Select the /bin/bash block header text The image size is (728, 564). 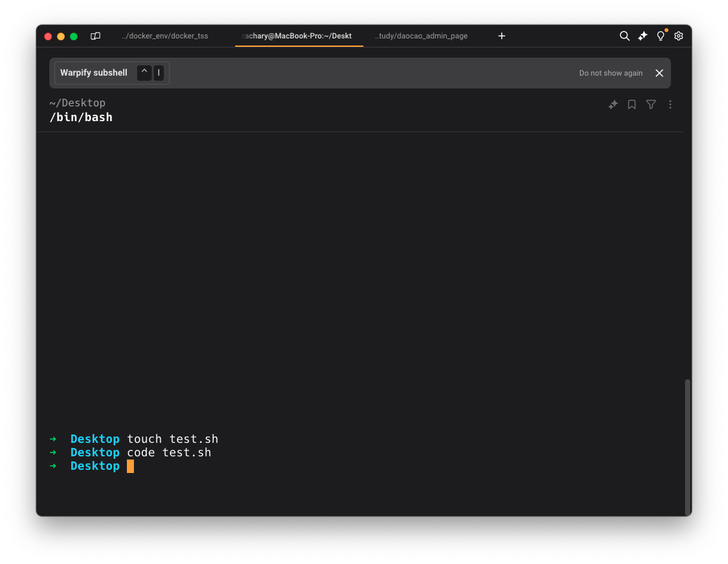click(x=81, y=117)
